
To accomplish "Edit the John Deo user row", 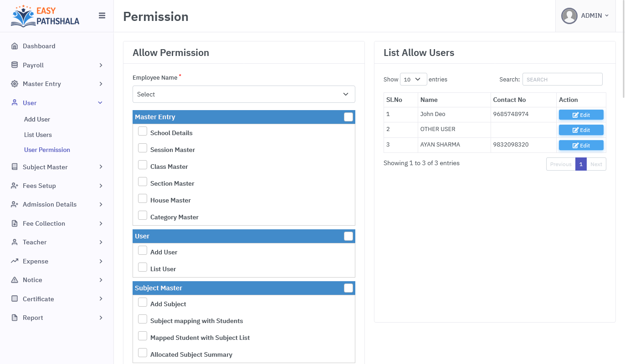I will click(x=581, y=115).
